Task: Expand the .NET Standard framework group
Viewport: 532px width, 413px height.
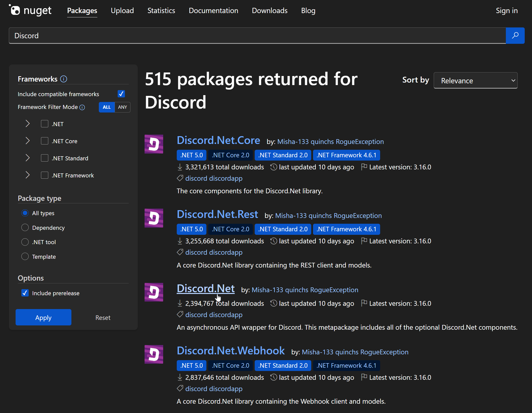Action: coord(28,158)
